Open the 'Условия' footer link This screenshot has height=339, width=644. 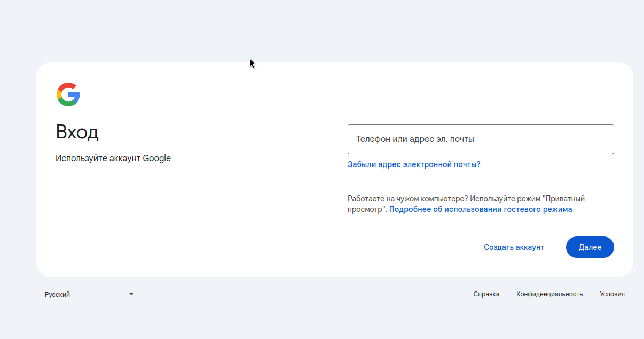click(x=612, y=294)
